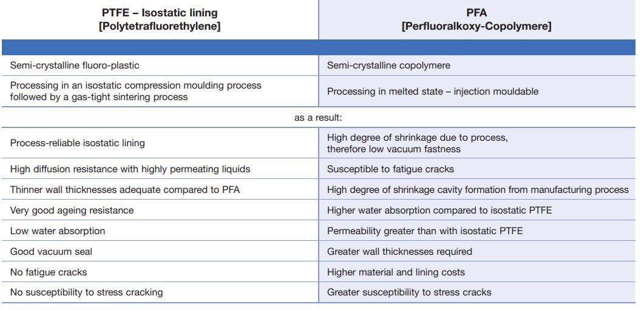Click 'No susceptibility to stress cracking' cell

click(86, 292)
